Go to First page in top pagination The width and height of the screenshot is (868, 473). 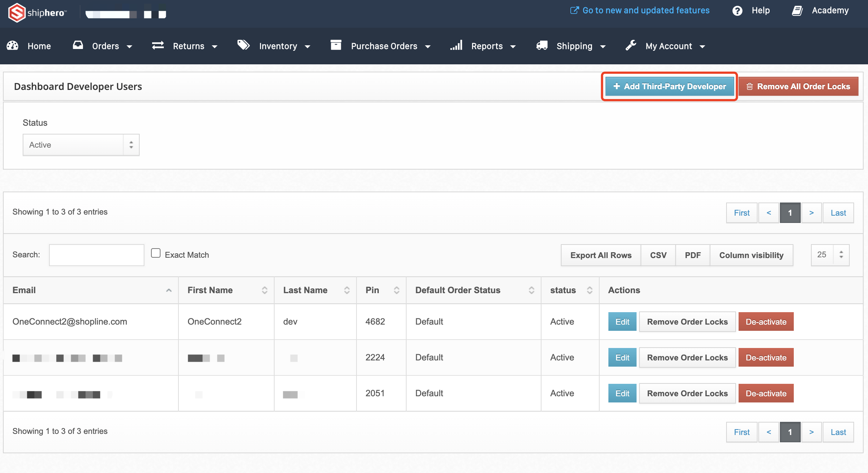(741, 213)
